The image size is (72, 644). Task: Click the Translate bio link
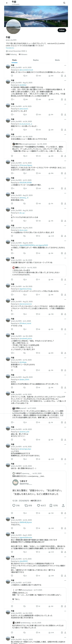[x=10, y=48]
